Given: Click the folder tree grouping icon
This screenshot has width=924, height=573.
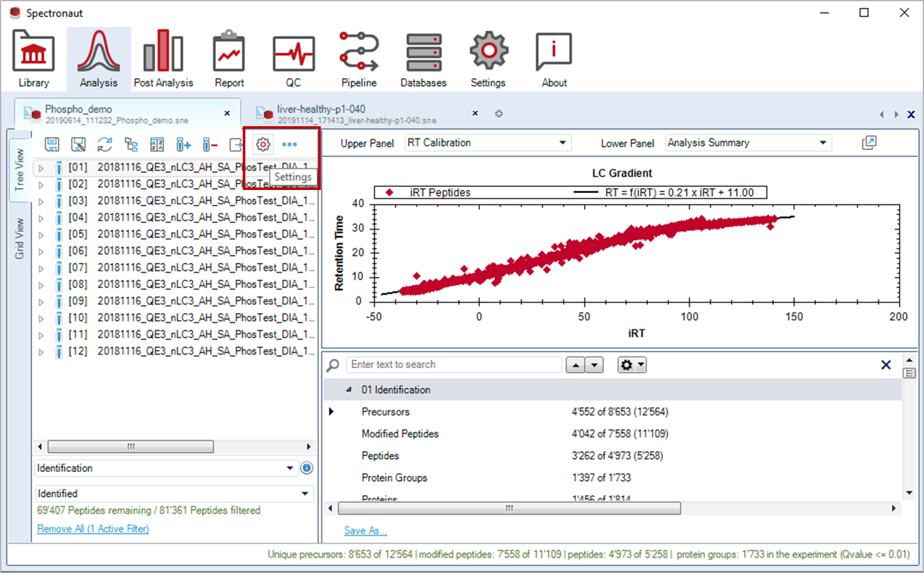Looking at the screenshot, I should click(131, 145).
